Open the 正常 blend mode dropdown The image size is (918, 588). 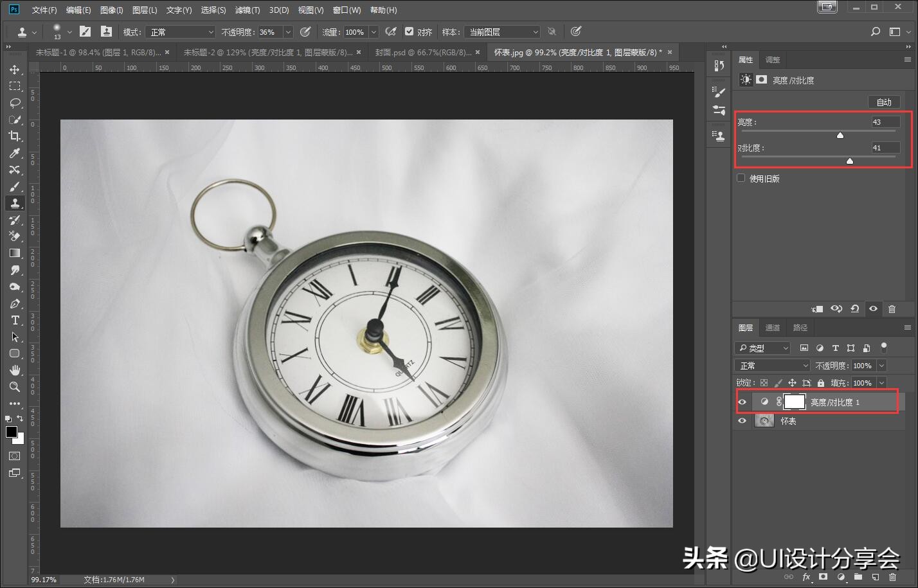[771, 365]
